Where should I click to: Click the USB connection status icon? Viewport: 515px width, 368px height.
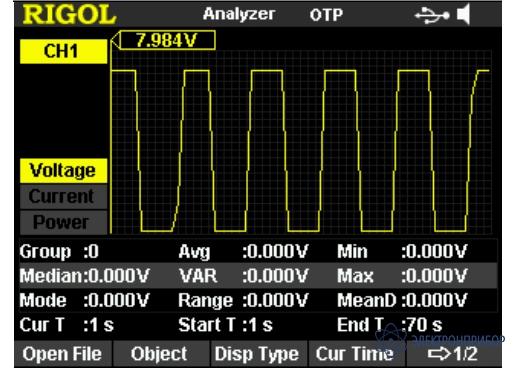click(x=431, y=15)
